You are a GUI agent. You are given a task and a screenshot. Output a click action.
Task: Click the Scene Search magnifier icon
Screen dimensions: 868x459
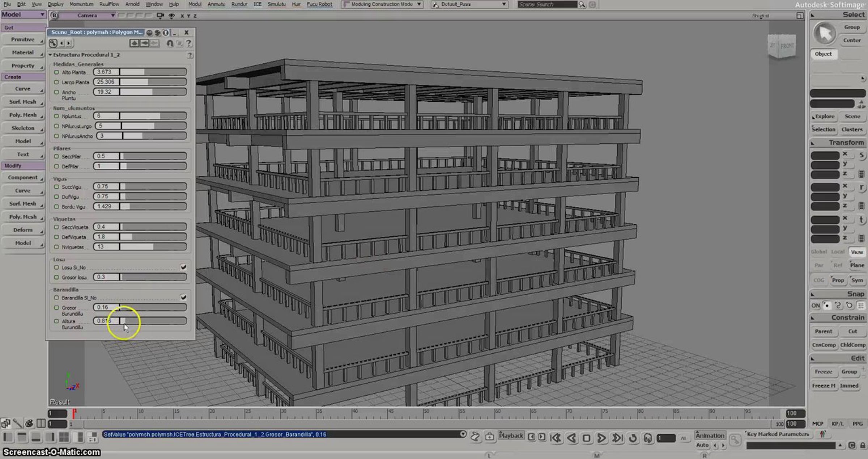[x=582, y=5]
